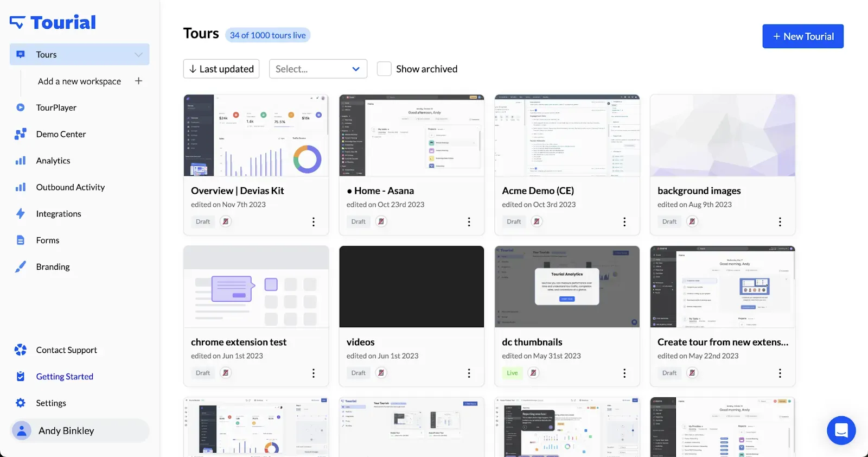Click the Settings gear icon
868x457 pixels.
pyautogui.click(x=21, y=403)
